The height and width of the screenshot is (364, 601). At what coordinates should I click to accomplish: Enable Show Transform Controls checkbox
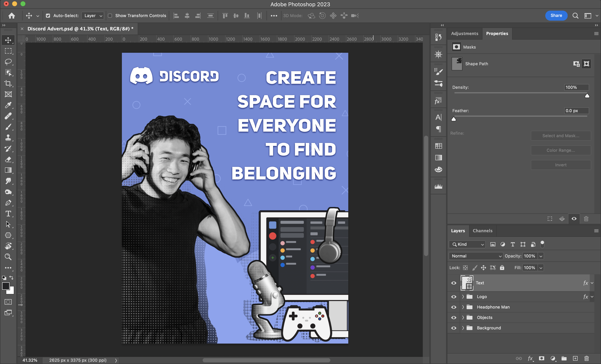(110, 16)
